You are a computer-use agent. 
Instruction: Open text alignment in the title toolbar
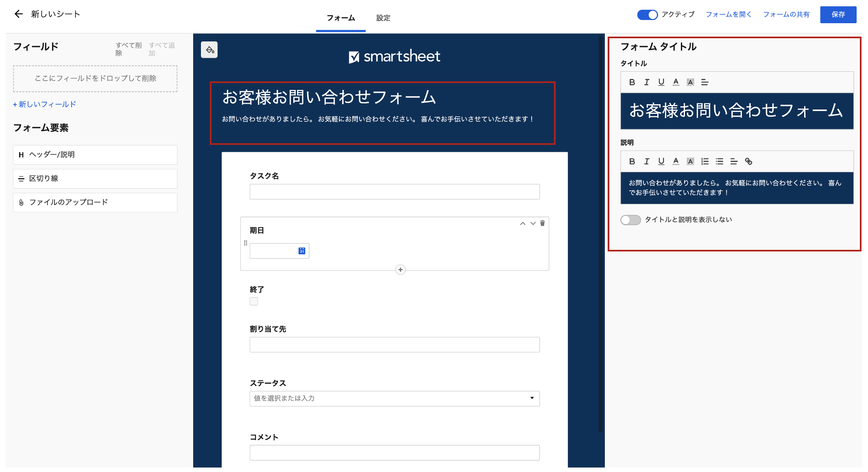[705, 82]
